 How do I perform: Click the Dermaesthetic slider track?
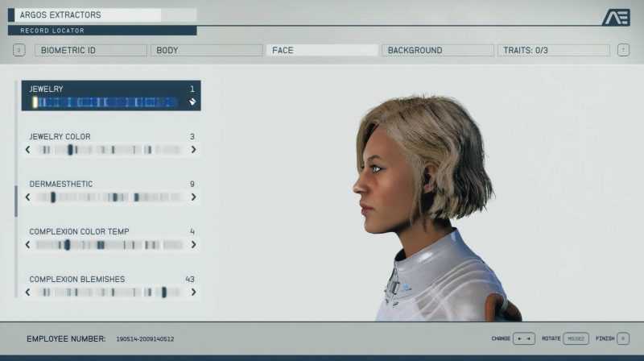click(109, 197)
